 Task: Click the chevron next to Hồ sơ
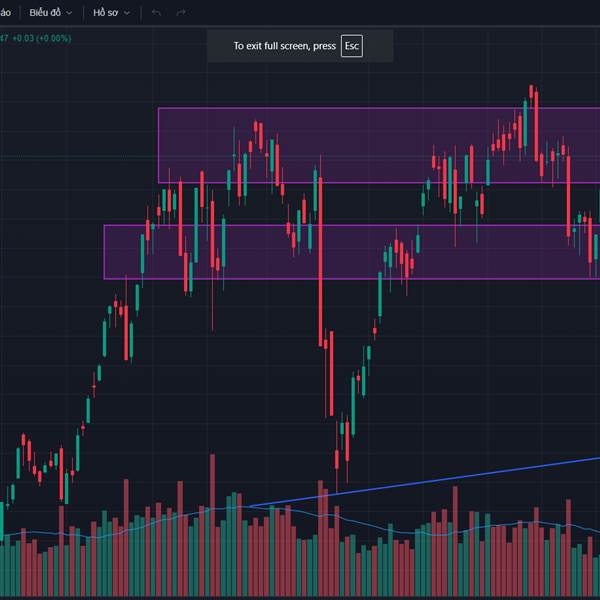tap(127, 13)
